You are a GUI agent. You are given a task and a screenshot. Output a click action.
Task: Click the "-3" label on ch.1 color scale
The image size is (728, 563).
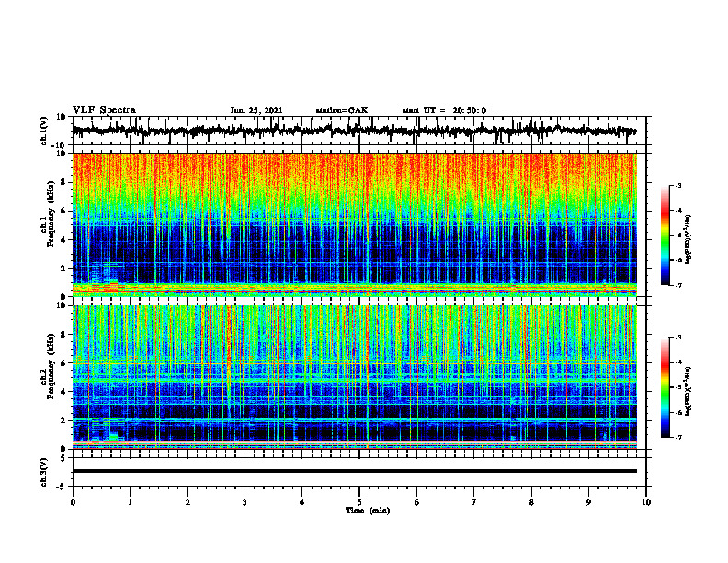click(677, 186)
